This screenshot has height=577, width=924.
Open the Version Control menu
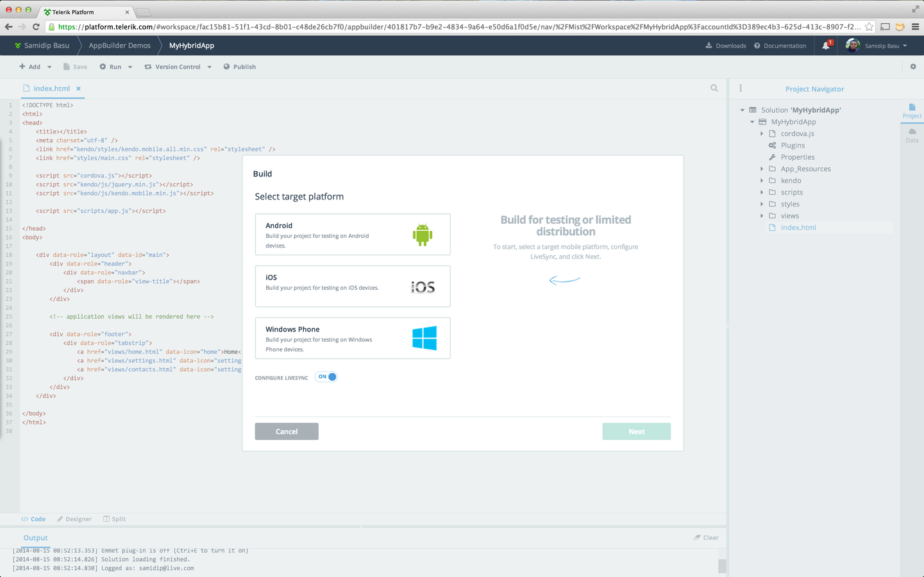[172, 67]
